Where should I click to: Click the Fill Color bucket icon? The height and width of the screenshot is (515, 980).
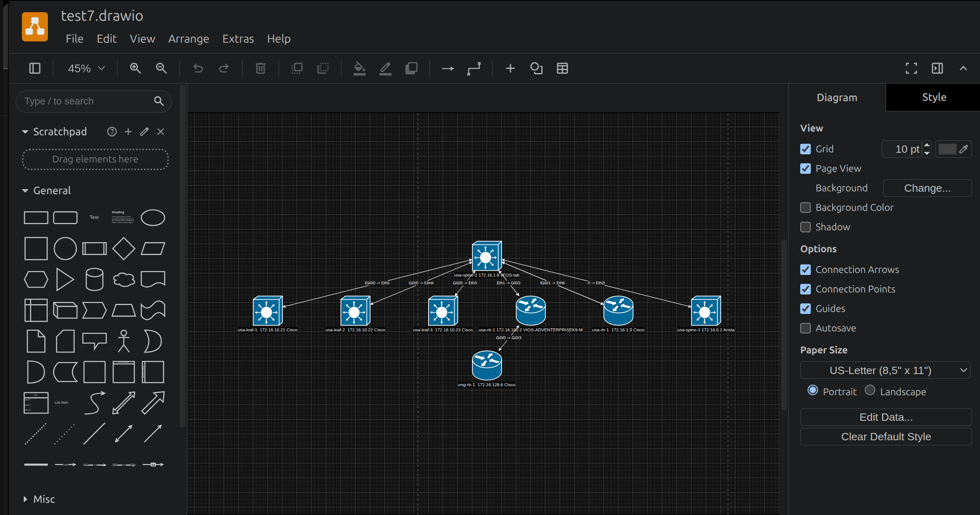359,68
